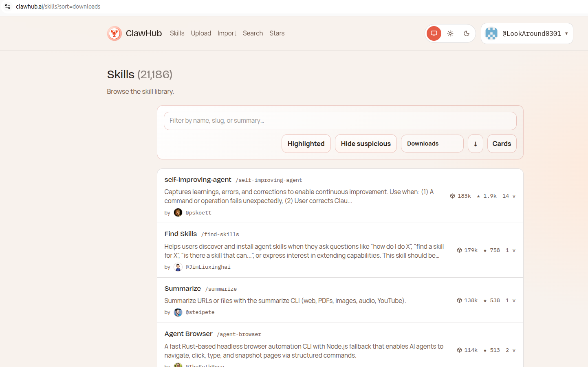
Task: Click the 114k downloads package icon
Action: tap(459, 350)
